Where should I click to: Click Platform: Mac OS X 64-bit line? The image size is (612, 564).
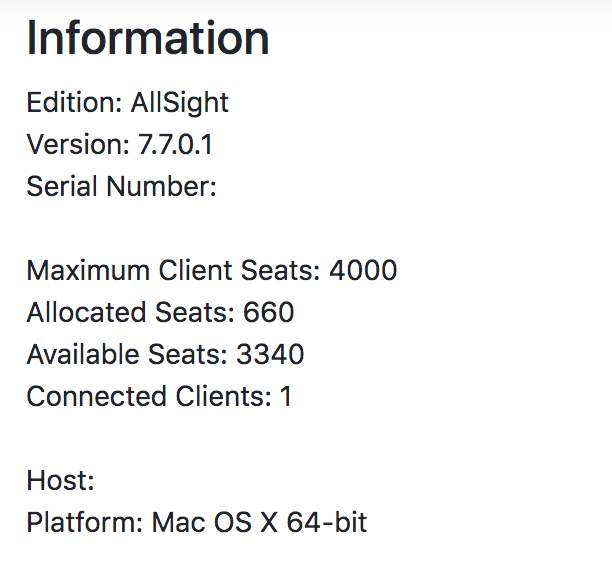tap(197, 523)
